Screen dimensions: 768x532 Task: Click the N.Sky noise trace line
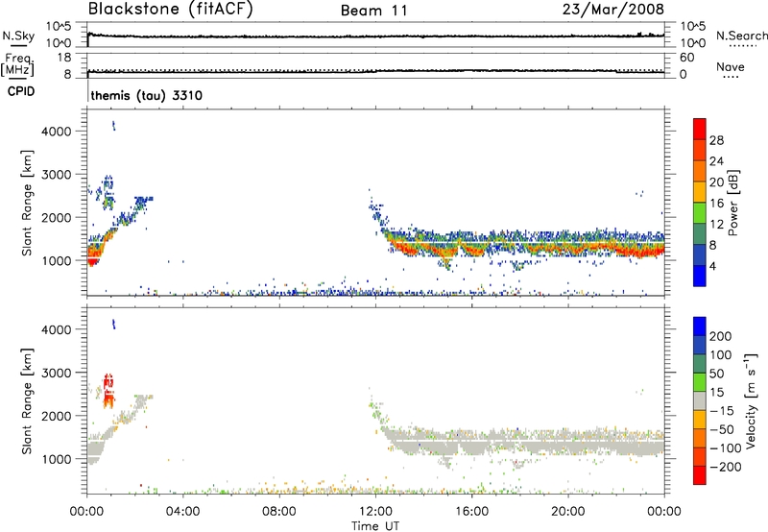coord(375,36)
